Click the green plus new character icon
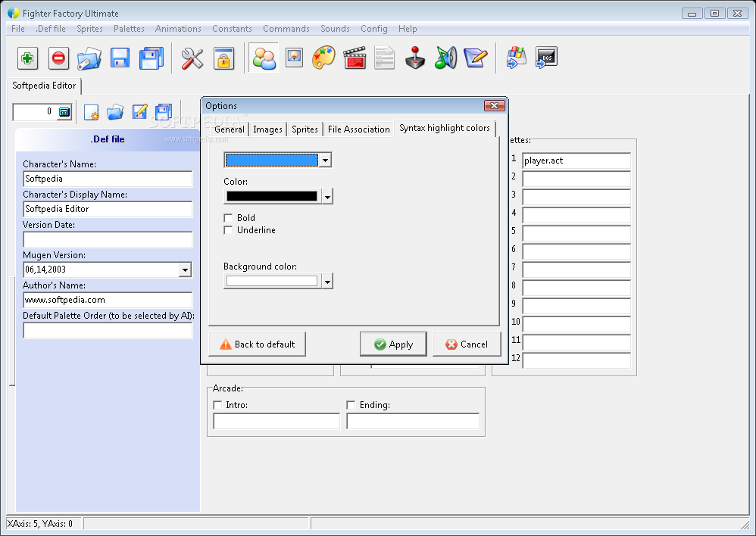This screenshot has height=536, width=756. pyautogui.click(x=27, y=58)
